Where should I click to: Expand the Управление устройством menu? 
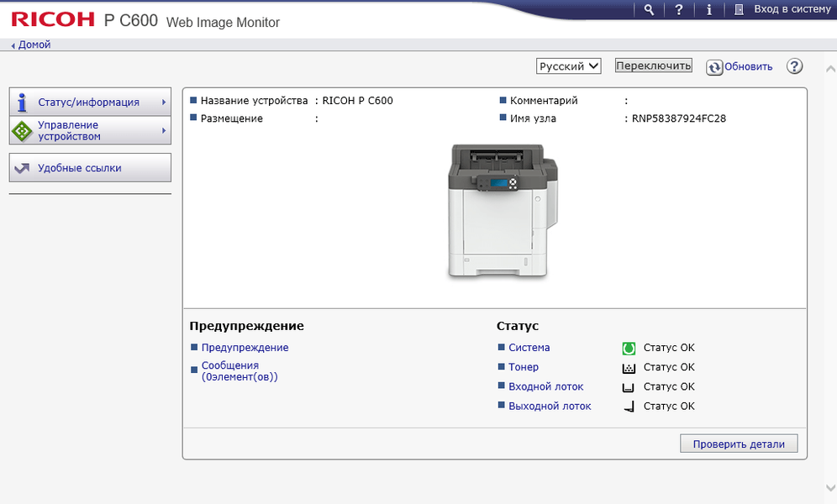coord(90,131)
